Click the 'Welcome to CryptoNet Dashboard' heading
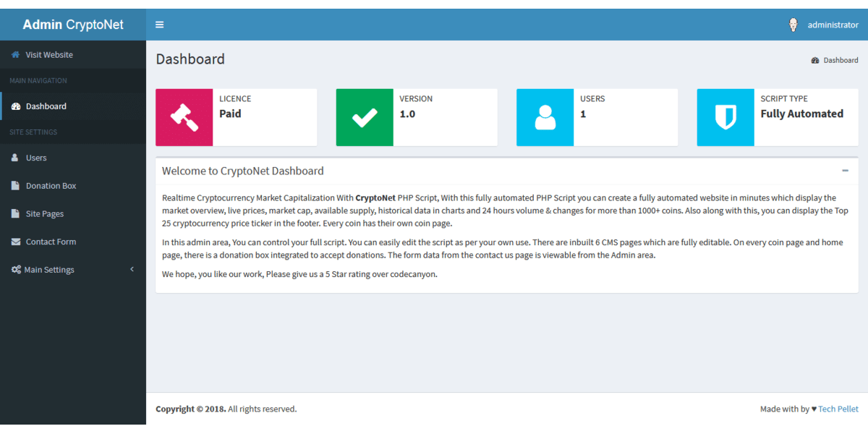 click(243, 171)
